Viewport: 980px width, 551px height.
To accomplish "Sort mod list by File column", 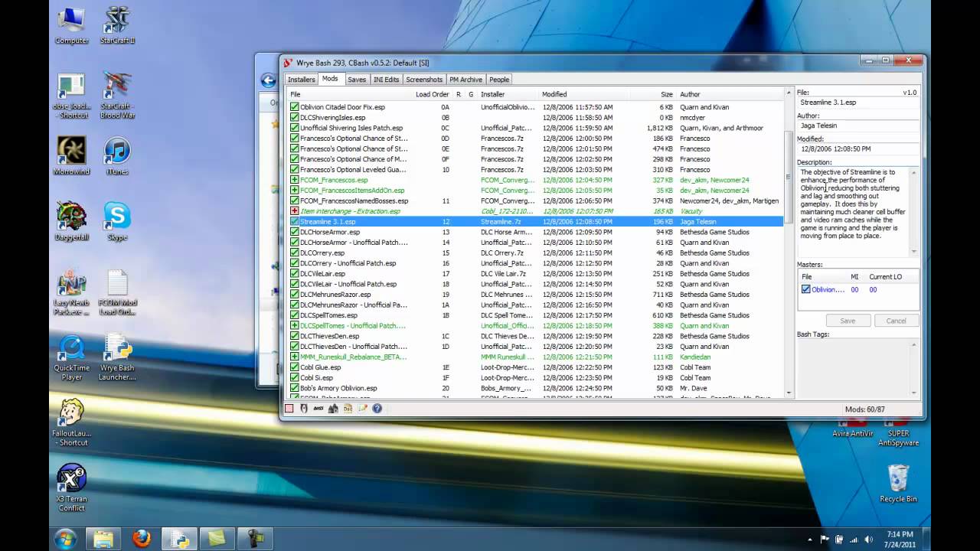I will point(350,94).
